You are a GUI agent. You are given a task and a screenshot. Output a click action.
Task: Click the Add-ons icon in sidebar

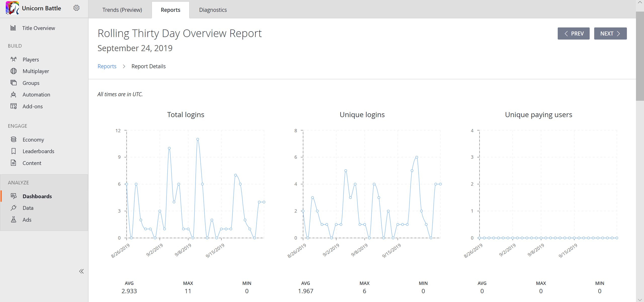tap(14, 106)
